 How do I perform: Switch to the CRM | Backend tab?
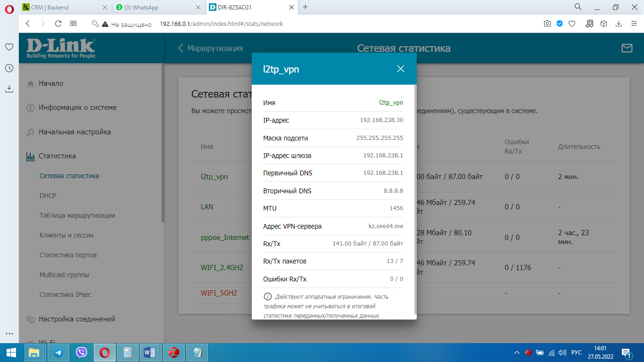click(x=65, y=7)
